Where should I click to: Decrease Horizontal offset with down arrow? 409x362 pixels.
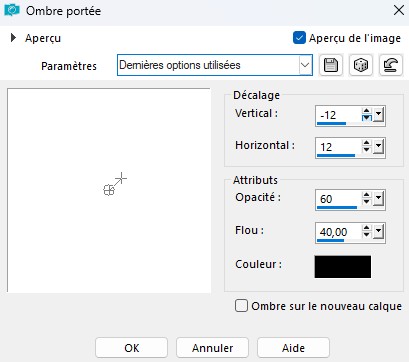coord(367,150)
